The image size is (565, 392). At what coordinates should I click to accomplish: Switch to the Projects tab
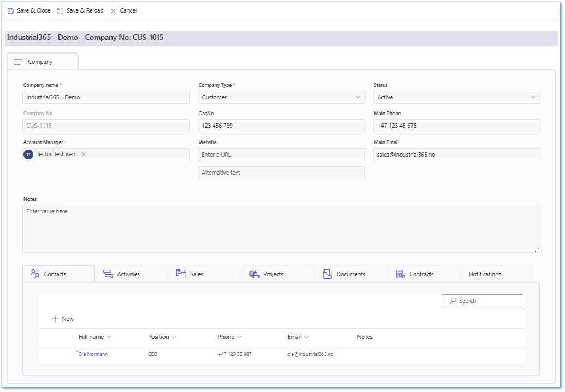coord(278,274)
